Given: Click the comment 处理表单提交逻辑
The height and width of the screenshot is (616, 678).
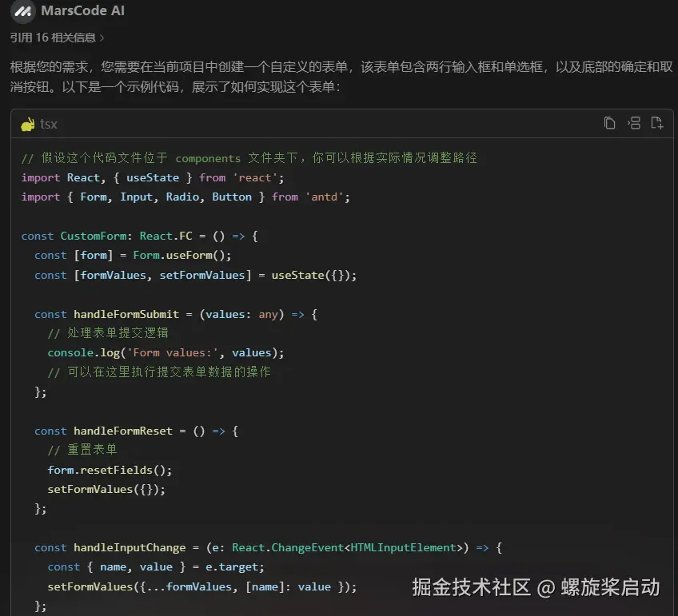Looking at the screenshot, I should coord(108,333).
